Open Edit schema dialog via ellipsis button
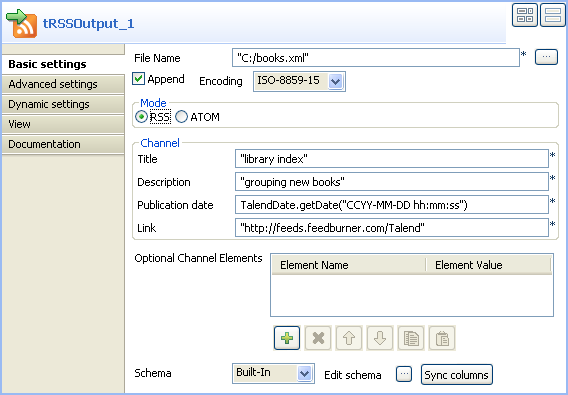The image size is (568, 395). (x=404, y=374)
